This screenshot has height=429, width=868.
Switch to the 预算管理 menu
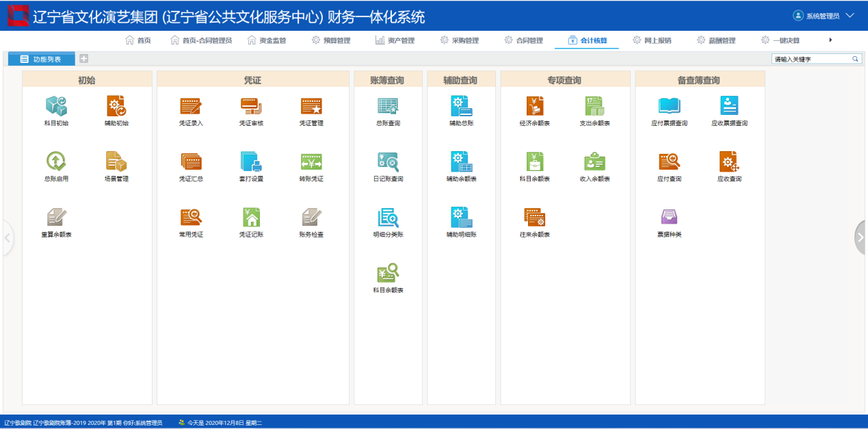pos(330,40)
